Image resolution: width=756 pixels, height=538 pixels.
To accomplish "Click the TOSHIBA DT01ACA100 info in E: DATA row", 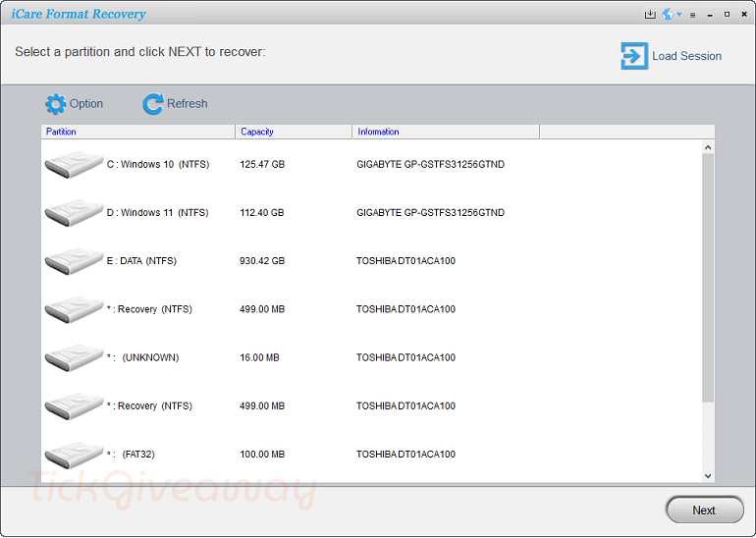I will 405,261.
